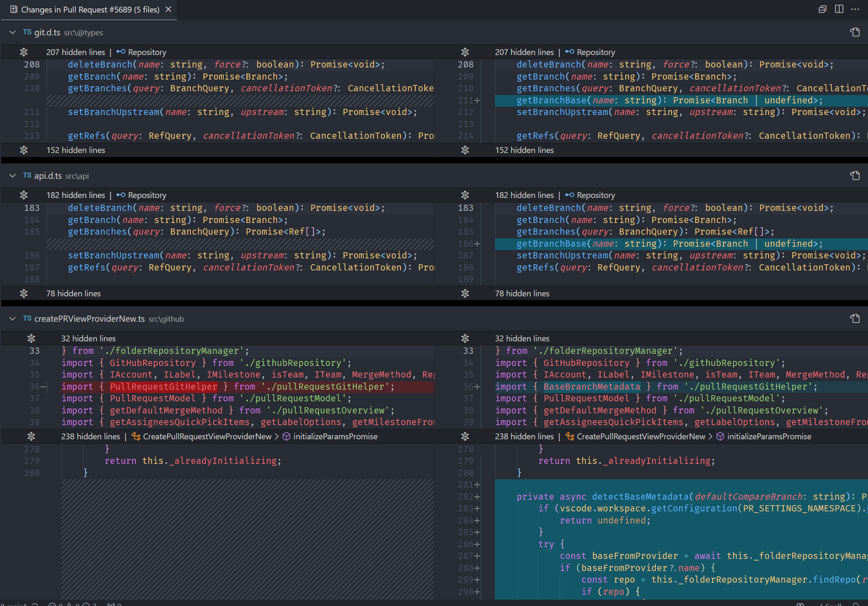This screenshot has height=606, width=868.
Task: Click '207 hidden lines' text in left pane
Action: [75, 52]
